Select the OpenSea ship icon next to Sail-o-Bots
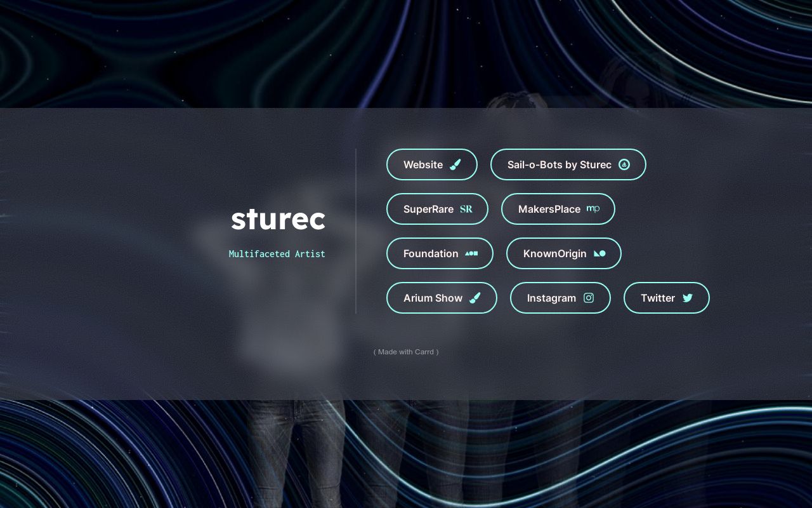 624,164
